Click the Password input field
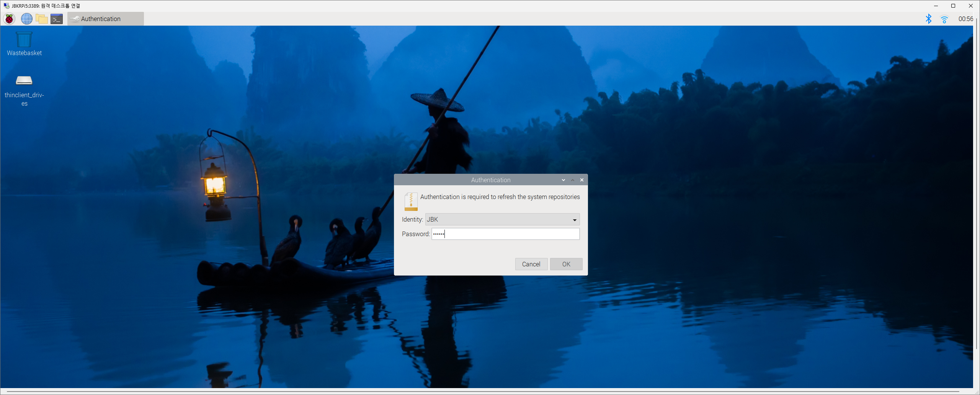This screenshot has height=395, width=980. [x=505, y=234]
